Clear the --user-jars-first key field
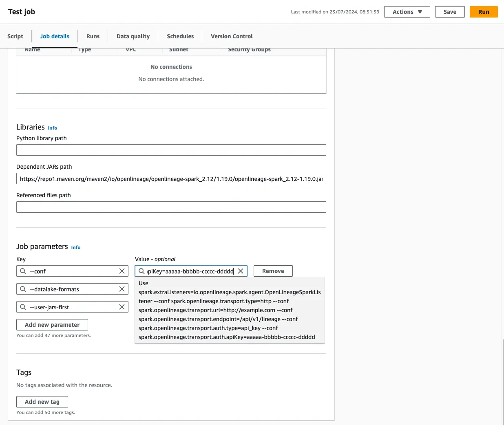 pyautogui.click(x=122, y=307)
